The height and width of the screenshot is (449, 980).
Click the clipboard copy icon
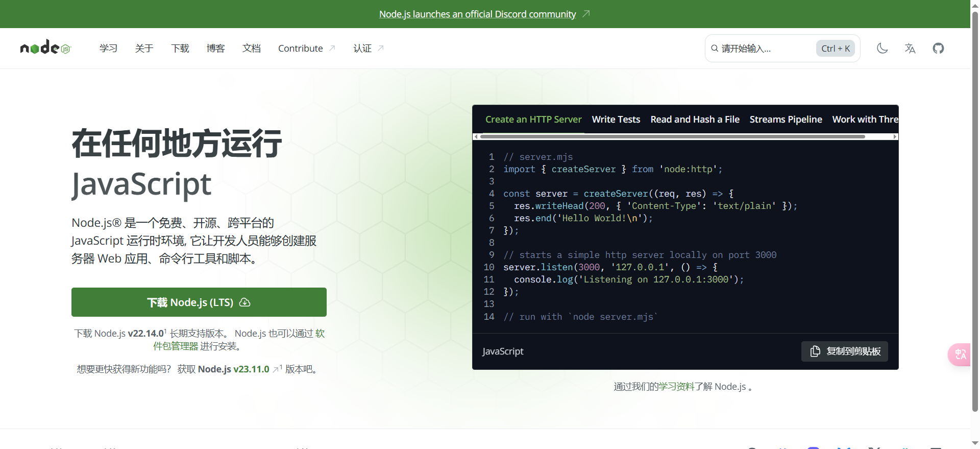tap(815, 351)
